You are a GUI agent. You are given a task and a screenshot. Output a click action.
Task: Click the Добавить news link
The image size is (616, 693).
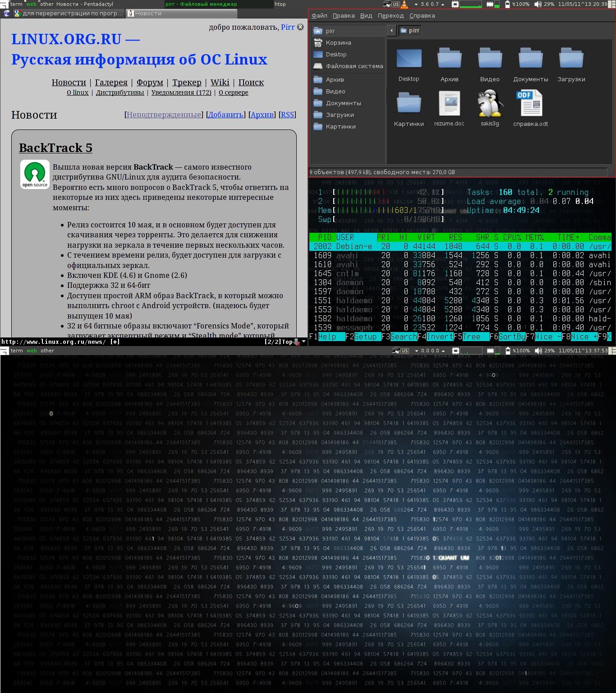pos(226,115)
